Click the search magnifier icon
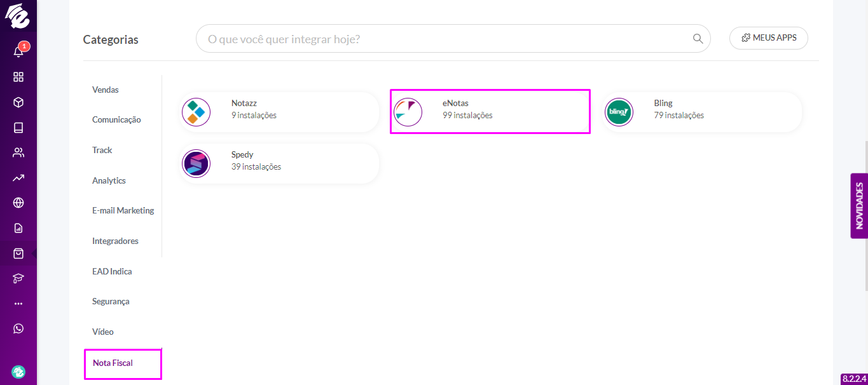Screen dimensions: 868x385 tap(698, 39)
